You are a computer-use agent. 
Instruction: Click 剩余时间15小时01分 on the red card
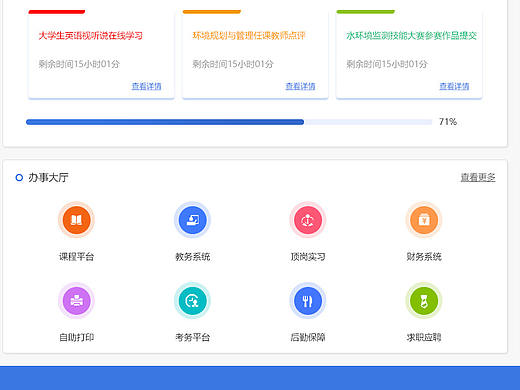pos(79,64)
